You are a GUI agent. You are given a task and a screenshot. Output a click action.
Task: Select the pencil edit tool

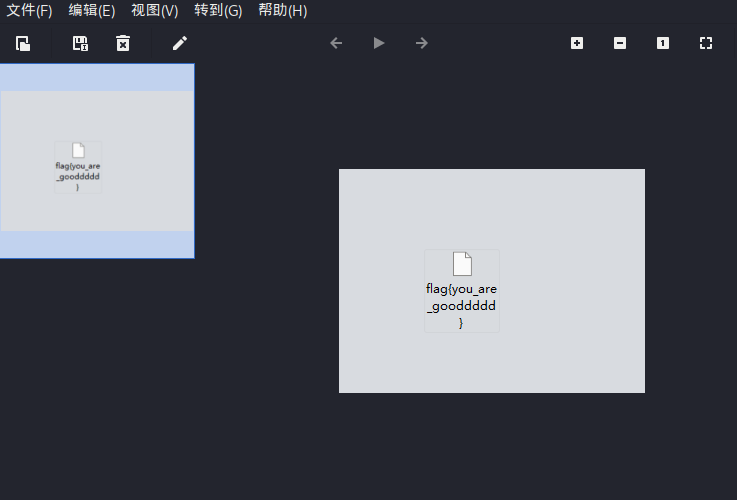pos(179,43)
